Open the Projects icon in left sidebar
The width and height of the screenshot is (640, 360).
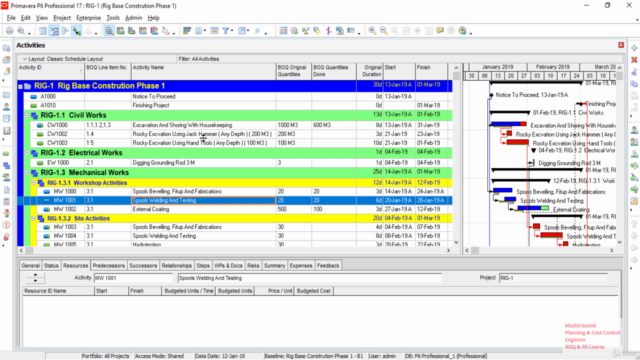click(x=7, y=95)
